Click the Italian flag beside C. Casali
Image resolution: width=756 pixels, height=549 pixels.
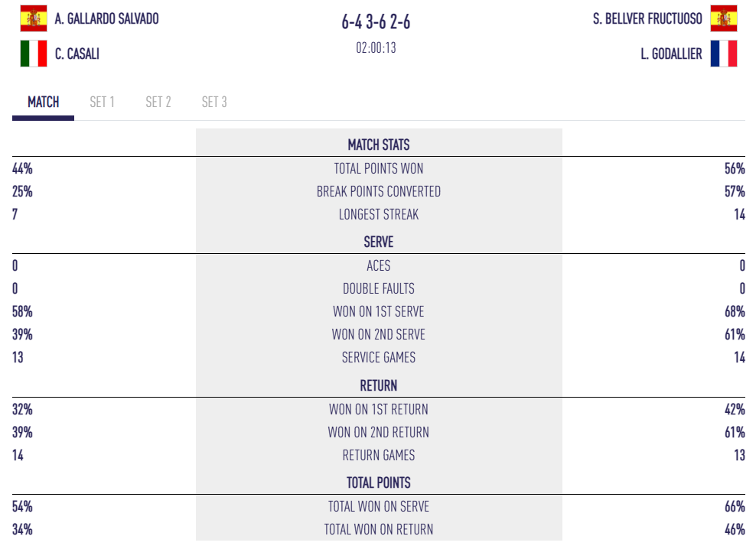[x=34, y=54]
